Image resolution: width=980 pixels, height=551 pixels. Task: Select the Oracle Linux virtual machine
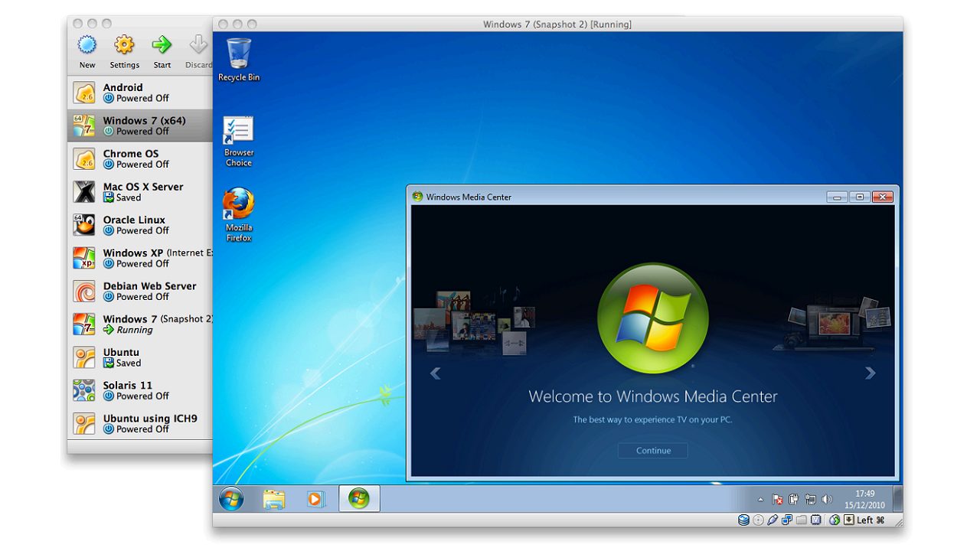(140, 225)
